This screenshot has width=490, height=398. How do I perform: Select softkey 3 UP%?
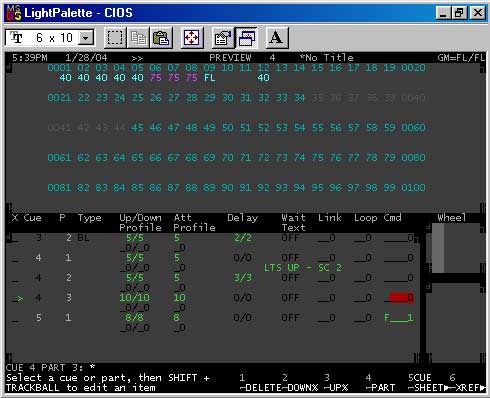pos(337,383)
